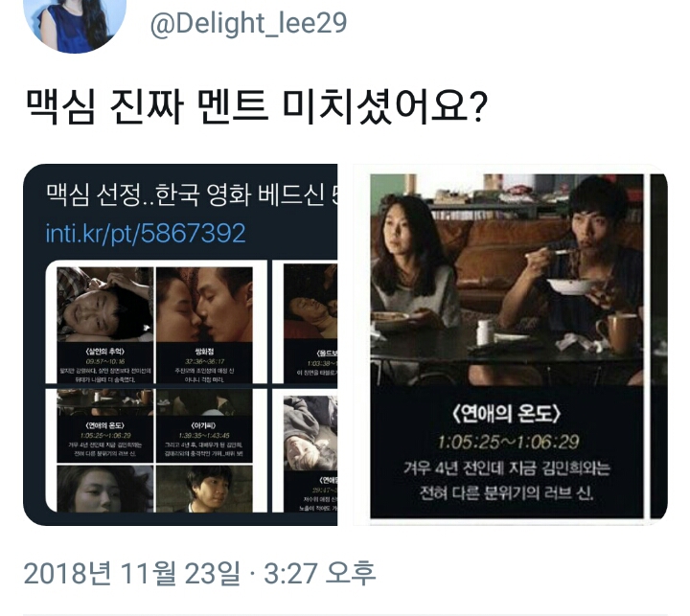The image size is (690, 616).
Task: Open the enlarged 연애의 온도 attached image
Action: (x=511, y=345)
